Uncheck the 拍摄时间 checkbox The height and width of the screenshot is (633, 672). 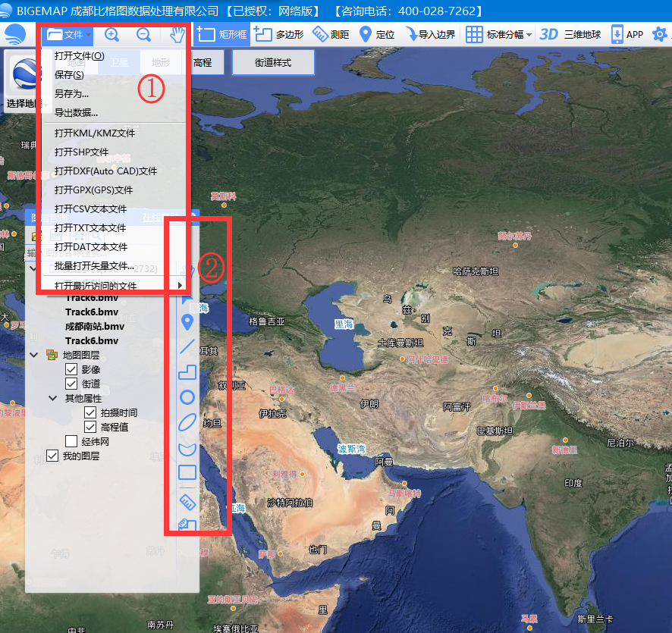point(90,412)
